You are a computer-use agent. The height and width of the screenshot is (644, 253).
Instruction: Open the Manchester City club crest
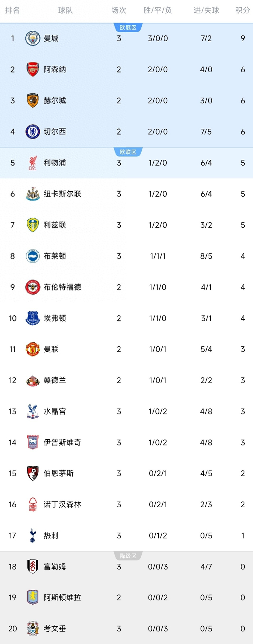tap(33, 38)
